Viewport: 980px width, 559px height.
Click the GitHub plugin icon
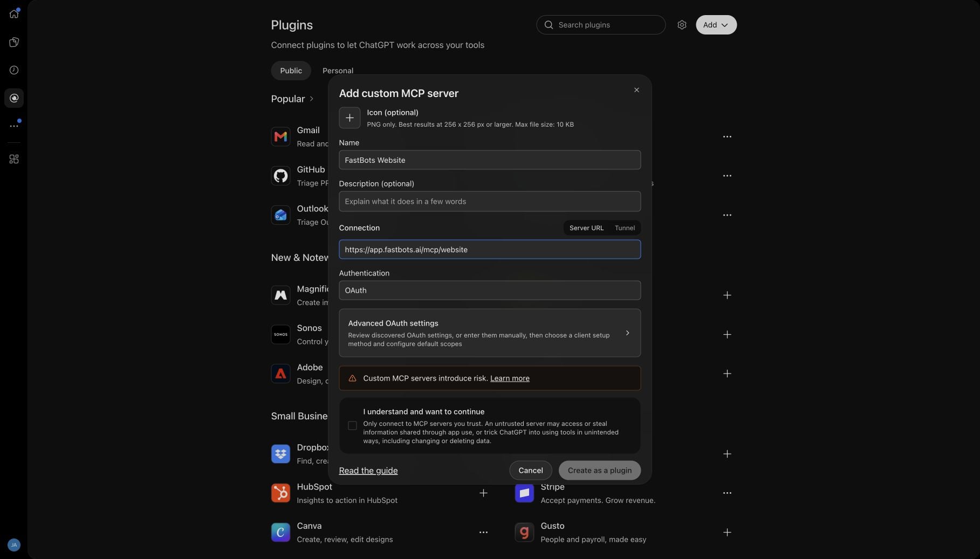pos(280,176)
